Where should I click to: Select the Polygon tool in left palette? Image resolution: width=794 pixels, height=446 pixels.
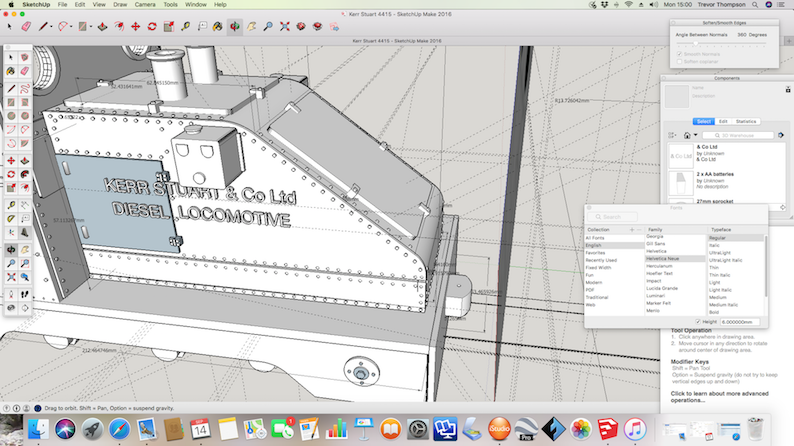24,116
